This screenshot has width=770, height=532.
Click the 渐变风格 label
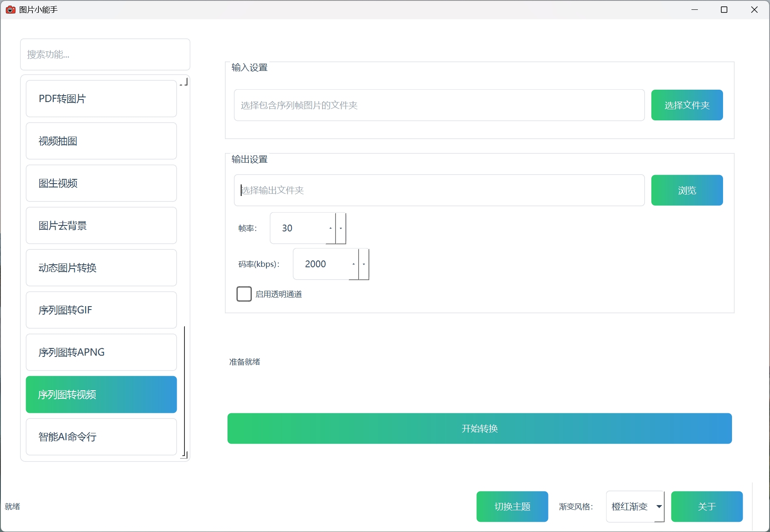point(576,506)
